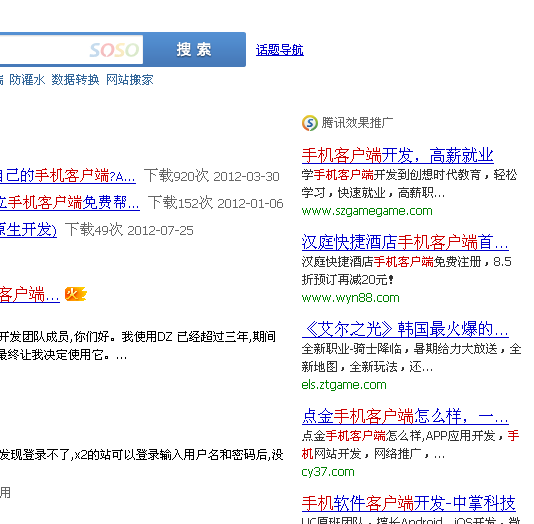
Task: Click snippet text 开发团队成员,你们好
Action: (138, 346)
